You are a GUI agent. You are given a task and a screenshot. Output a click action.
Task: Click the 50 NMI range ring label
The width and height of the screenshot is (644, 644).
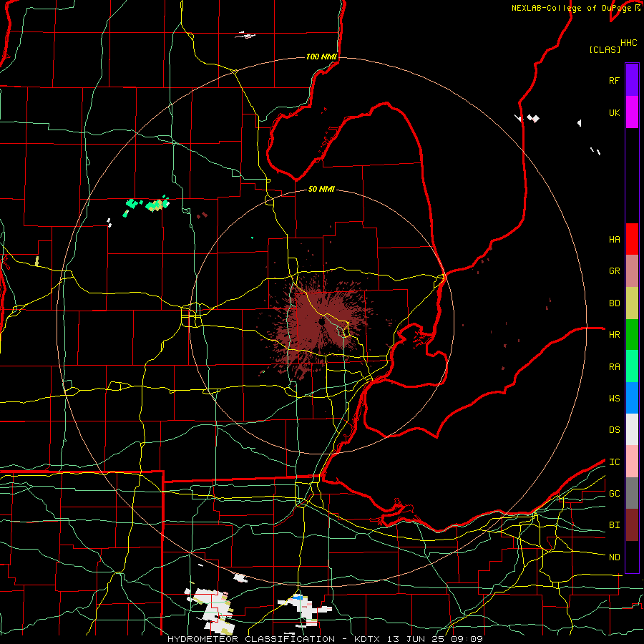[x=321, y=189]
